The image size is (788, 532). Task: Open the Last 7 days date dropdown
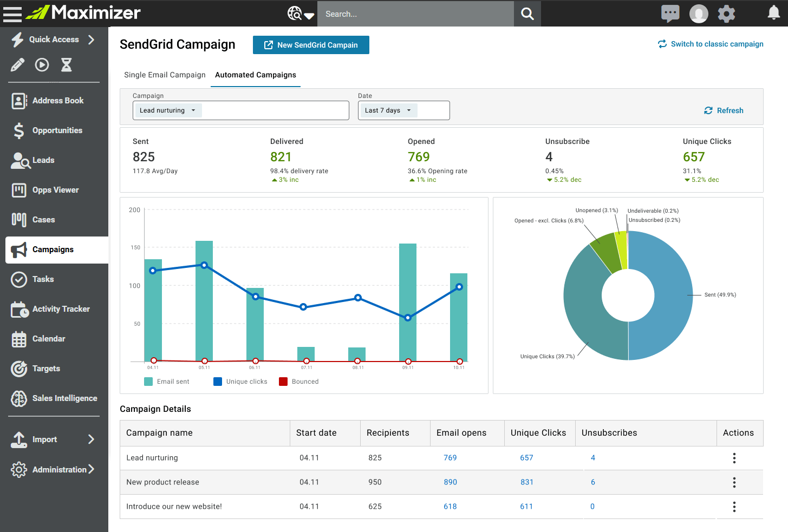pyautogui.click(x=388, y=110)
